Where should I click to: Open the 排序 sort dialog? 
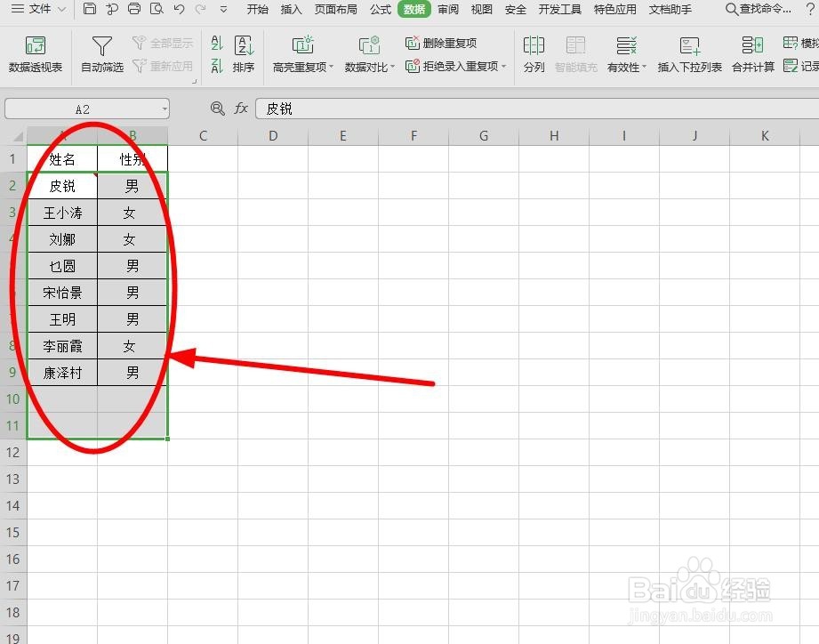click(x=244, y=54)
